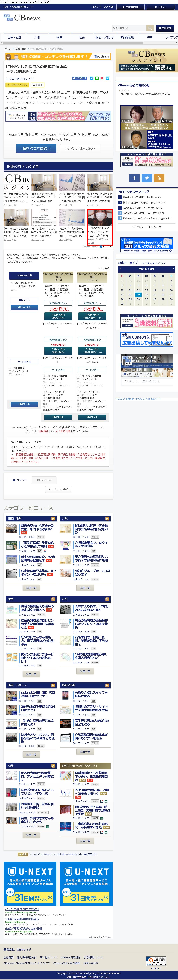The image size is (178, 980).
Task: Open article 大麻による検挙、17年は過去最多
Action: [x=92, y=608]
